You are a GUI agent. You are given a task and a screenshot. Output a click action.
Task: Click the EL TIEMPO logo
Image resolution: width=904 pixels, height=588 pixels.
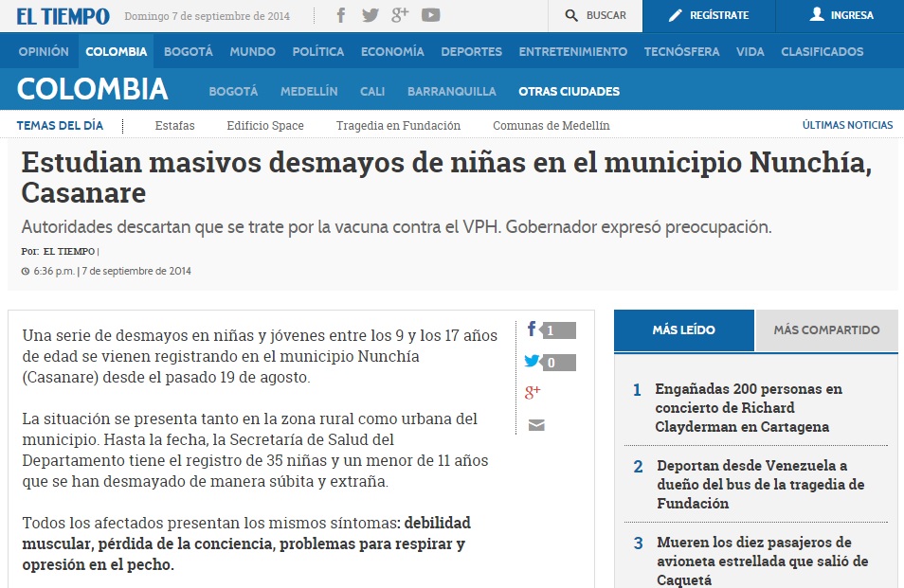(x=63, y=16)
